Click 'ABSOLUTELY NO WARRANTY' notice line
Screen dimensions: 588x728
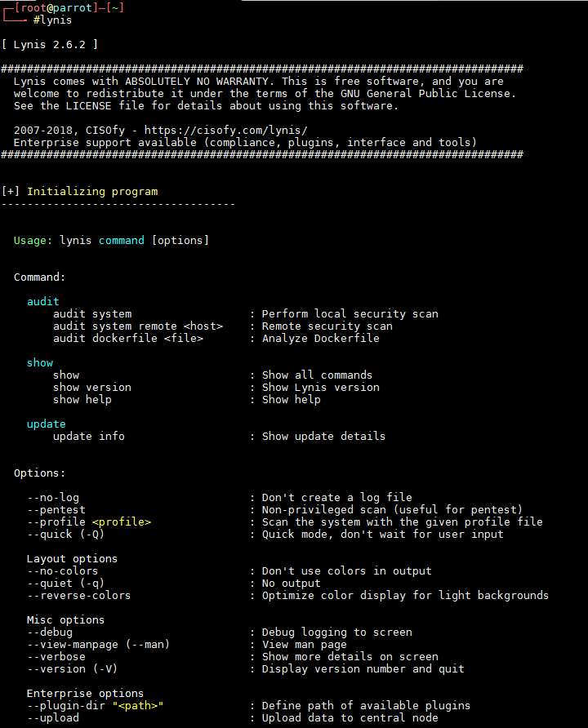(x=259, y=82)
